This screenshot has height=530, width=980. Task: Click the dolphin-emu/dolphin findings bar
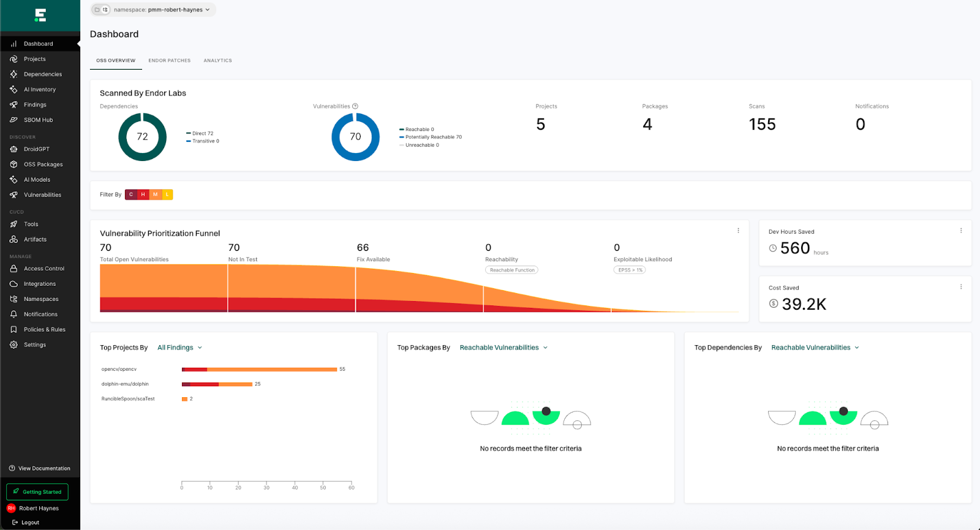pyautogui.click(x=217, y=384)
